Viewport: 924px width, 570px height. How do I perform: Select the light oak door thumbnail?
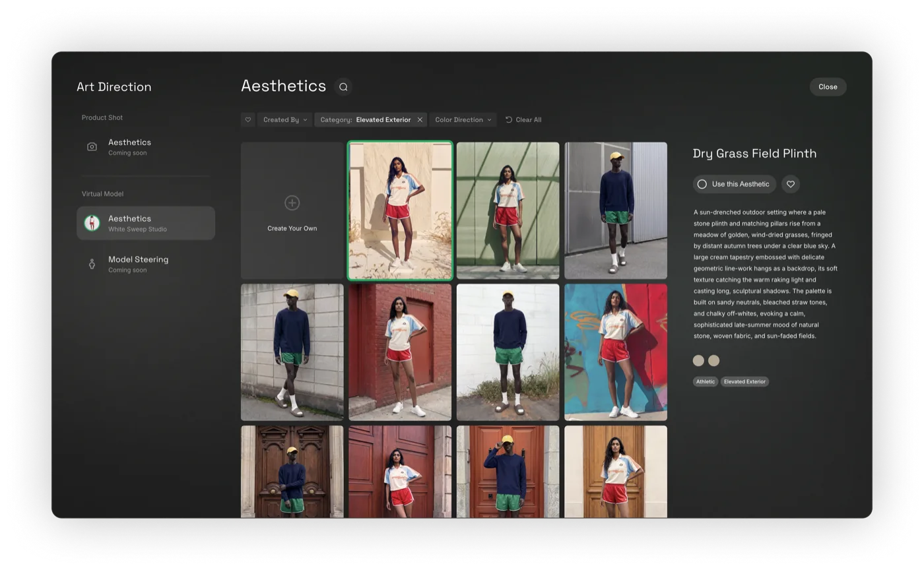click(616, 472)
